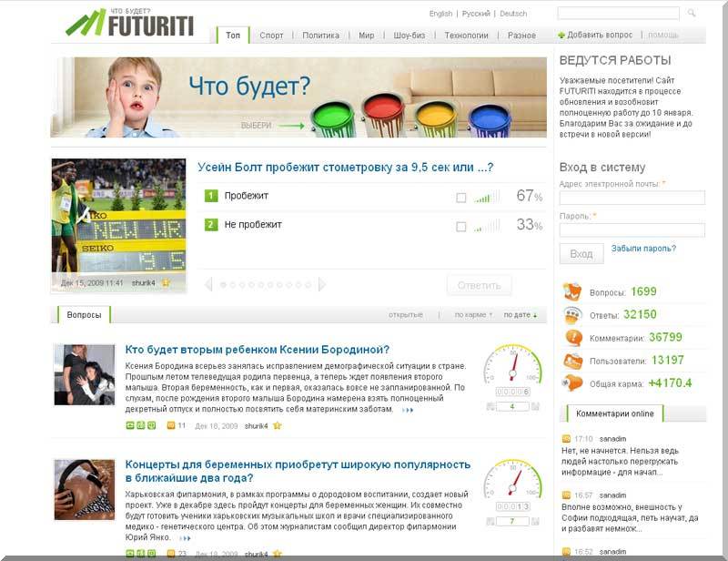This screenshot has width=728, height=561.
Task: Open the Топ tab
Action: pyautogui.click(x=233, y=36)
